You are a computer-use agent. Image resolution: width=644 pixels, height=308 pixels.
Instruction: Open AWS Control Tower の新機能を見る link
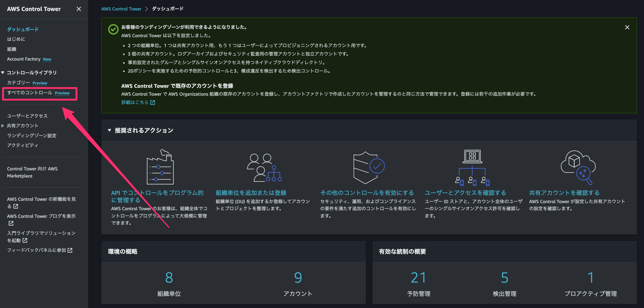(41, 203)
